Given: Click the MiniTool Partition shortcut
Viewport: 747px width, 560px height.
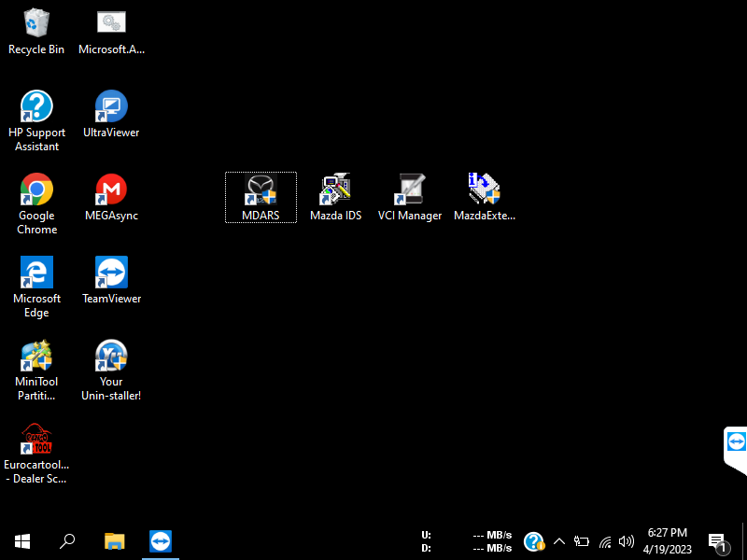Looking at the screenshot, I should pos(36,357).
